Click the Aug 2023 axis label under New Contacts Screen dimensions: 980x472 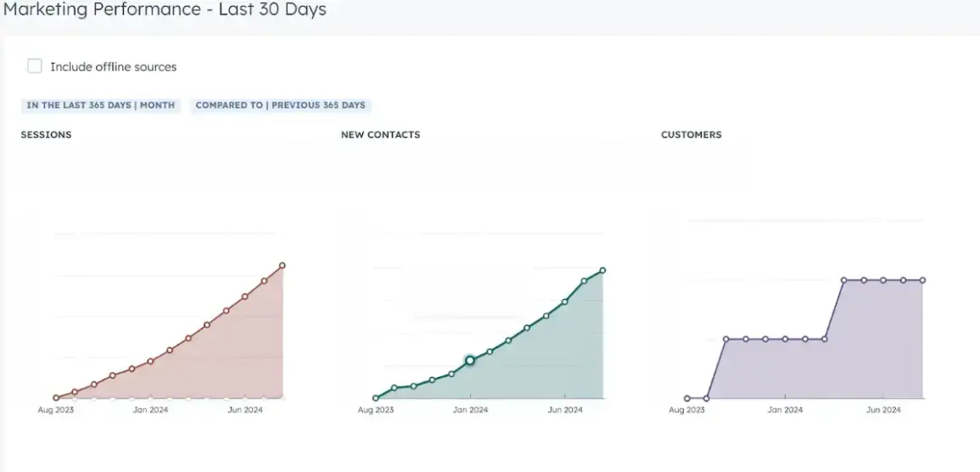tap(376, 410)
